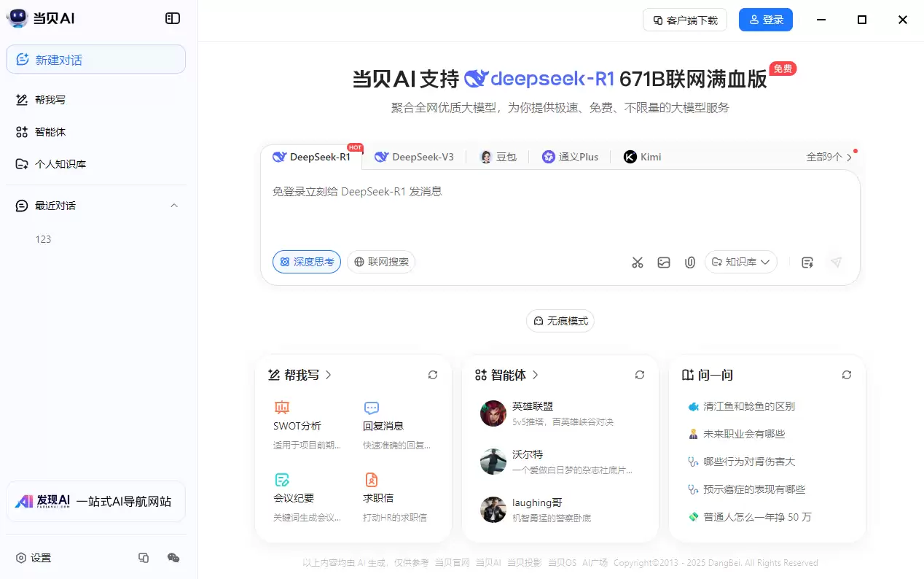Toggle 深度思考 deep thinking mode
The height and width of the screenshot is (579, 924).
307,262
